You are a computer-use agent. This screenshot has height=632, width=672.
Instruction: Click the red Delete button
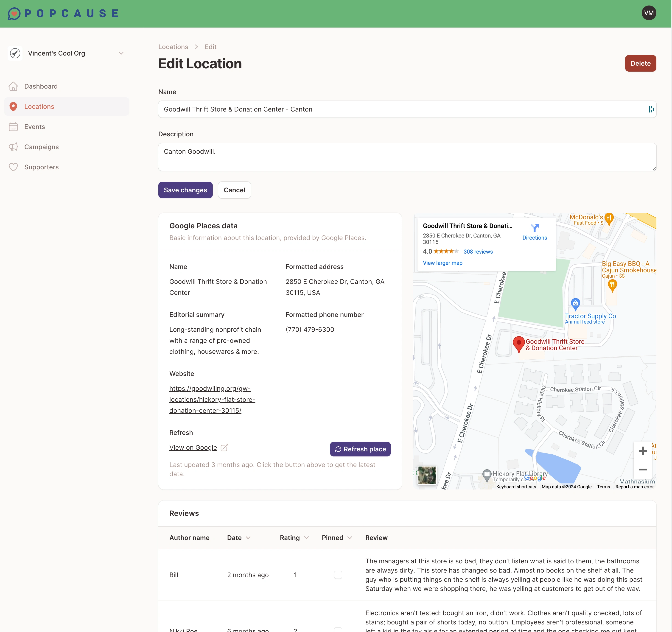tap(640, 64)
